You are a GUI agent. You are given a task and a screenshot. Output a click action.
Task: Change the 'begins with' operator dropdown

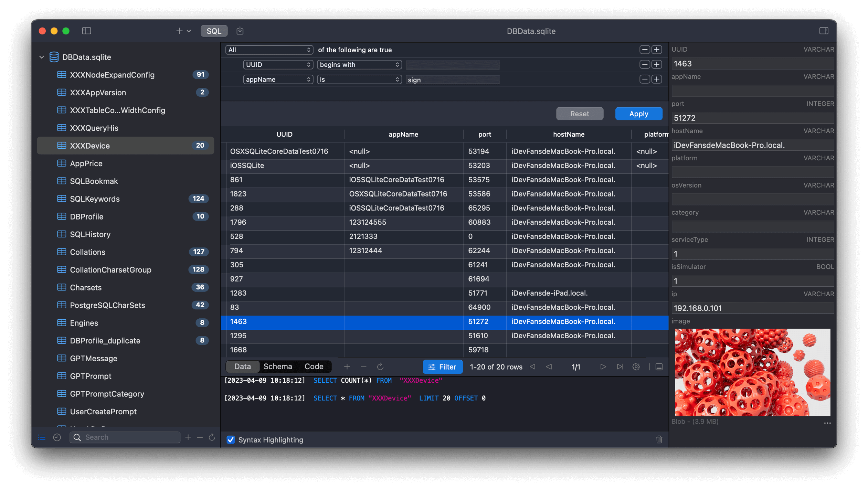coord(359,64)
